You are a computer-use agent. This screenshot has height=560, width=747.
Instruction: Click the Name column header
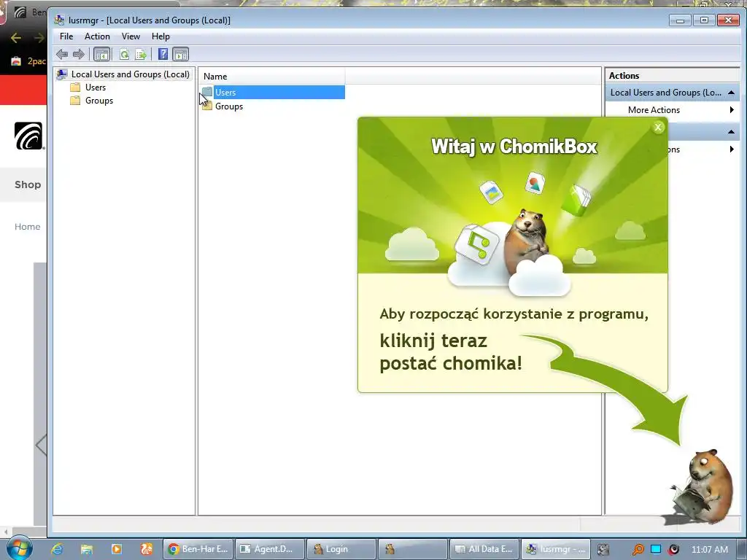(272, 76)
